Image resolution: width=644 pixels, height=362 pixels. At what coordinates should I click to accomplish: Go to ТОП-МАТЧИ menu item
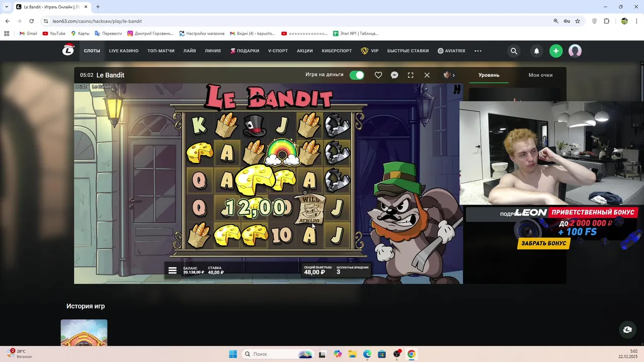(x=161, y=51)
